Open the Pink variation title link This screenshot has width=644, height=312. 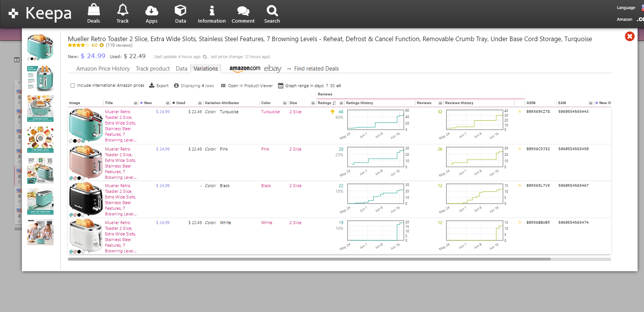121,163
